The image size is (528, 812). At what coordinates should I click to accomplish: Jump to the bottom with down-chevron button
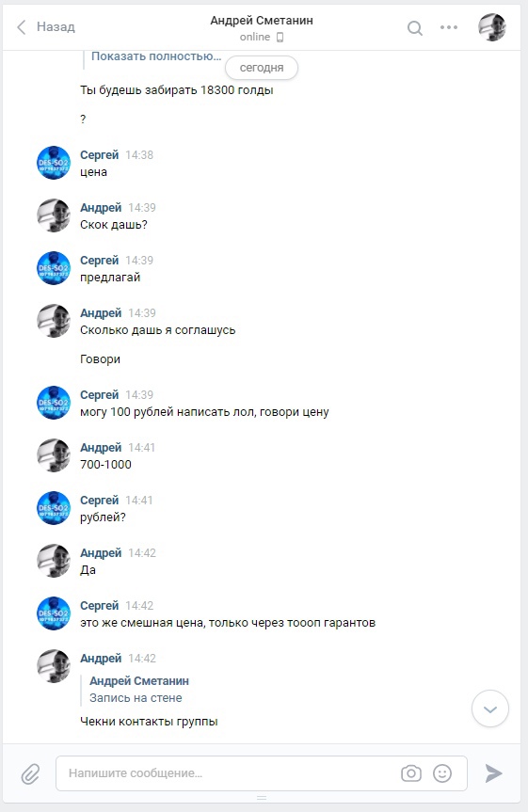(x=490, y=709)
